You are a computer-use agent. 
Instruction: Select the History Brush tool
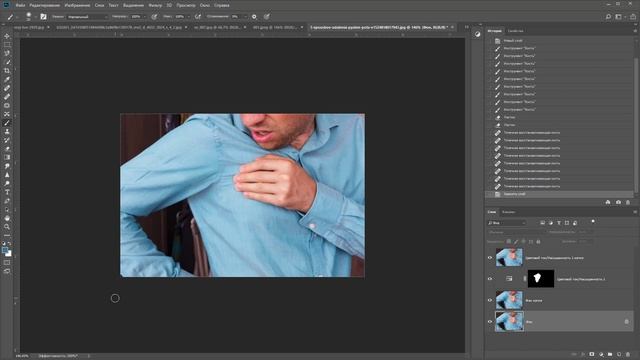7,140
